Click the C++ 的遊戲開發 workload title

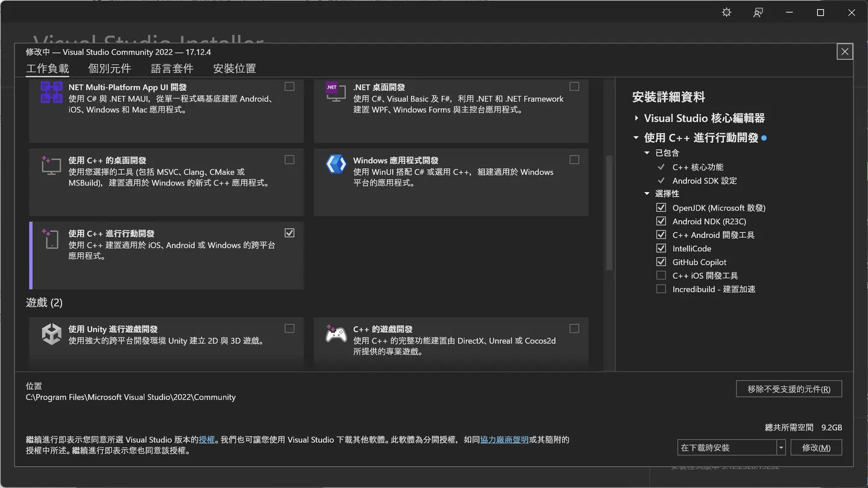pyautogui.click(x=383, y=329)
